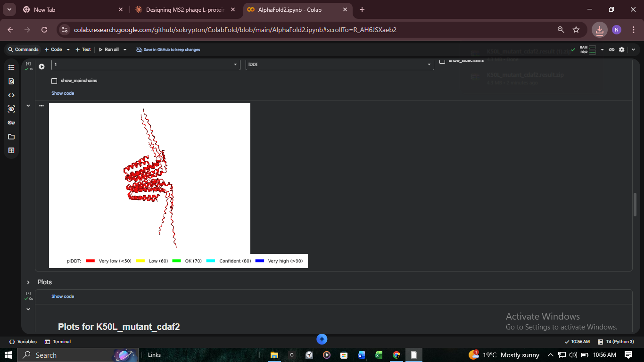
Task: Open the color dropdown showing lDDT
Action: point(340,65)
